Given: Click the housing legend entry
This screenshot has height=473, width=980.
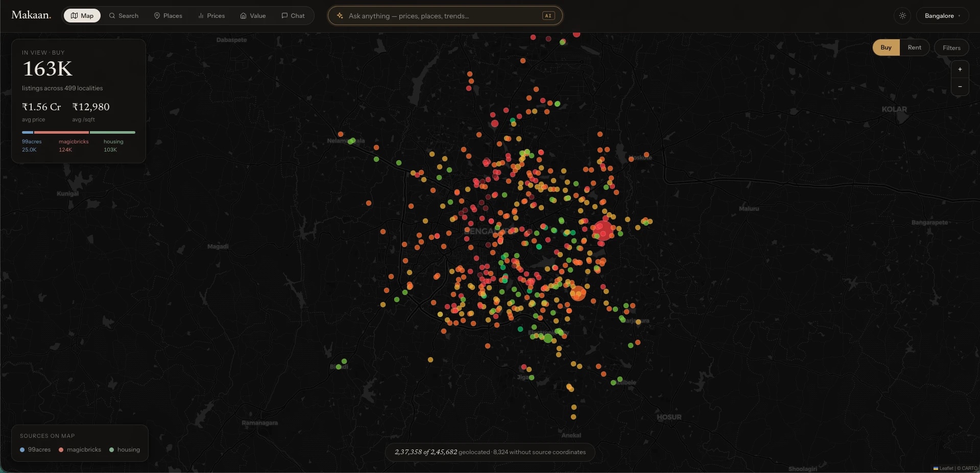Looking at the screenshot, I should tap(125, 450).
